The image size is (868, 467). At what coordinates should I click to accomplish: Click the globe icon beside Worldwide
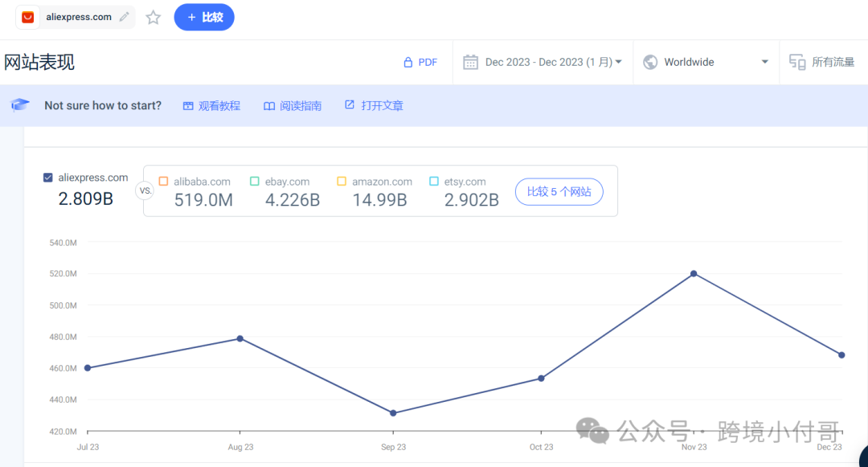[650, 62]
